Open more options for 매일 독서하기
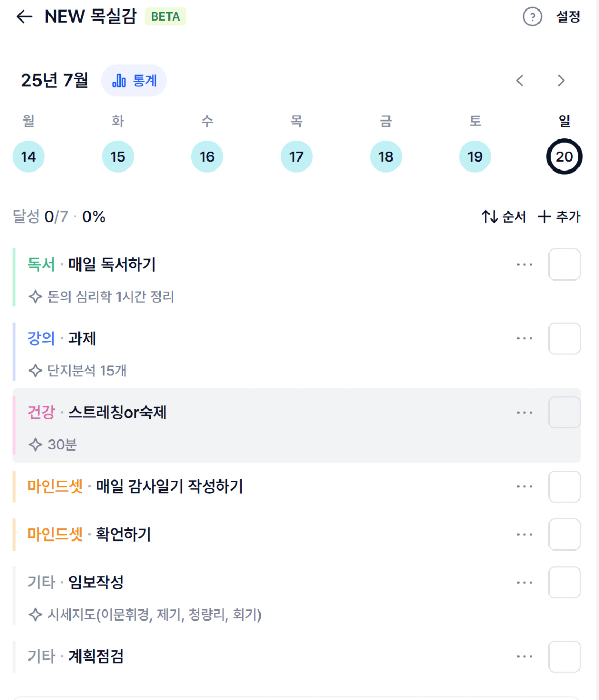 [524, 265]
